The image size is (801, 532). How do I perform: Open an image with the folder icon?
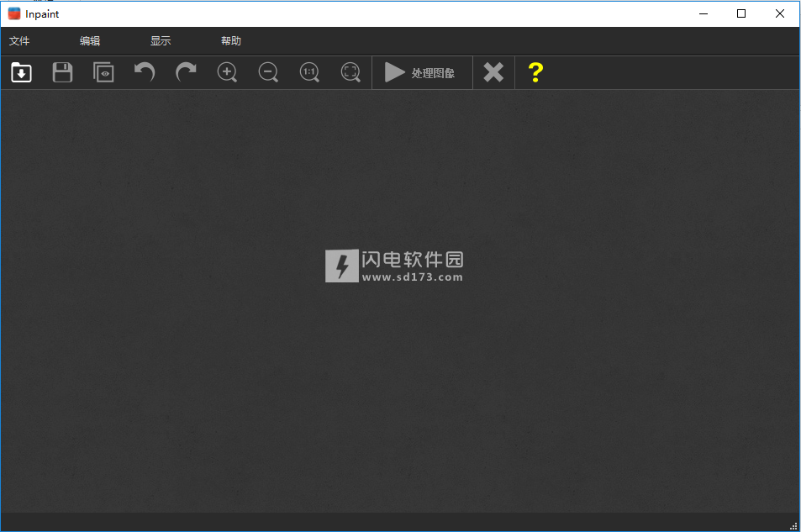22,72
